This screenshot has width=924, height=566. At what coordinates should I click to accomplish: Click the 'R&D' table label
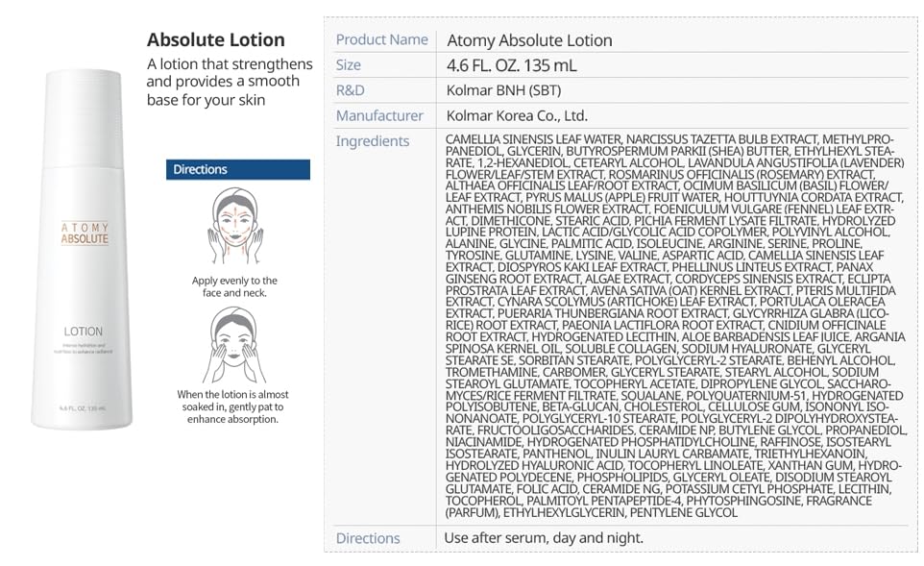coord(350,90)
